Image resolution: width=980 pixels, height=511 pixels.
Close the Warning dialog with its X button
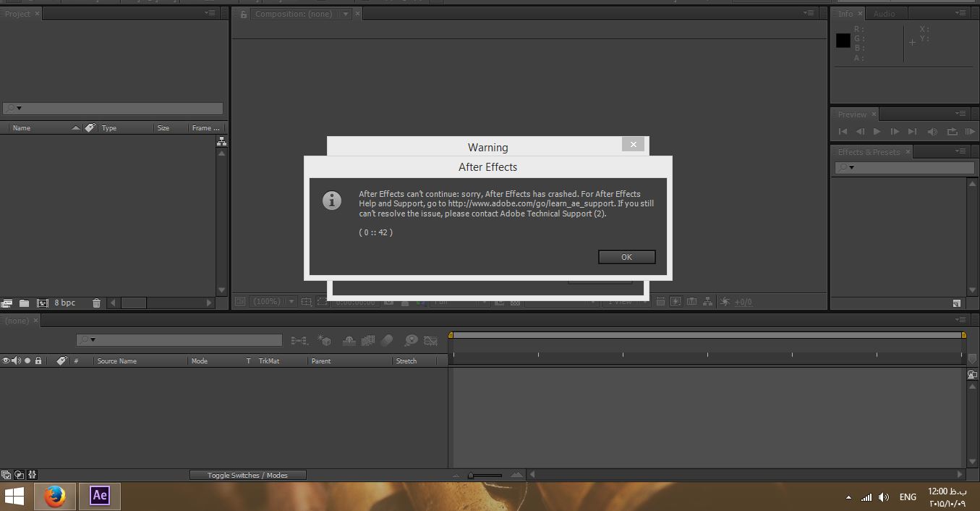pos(633,145)
